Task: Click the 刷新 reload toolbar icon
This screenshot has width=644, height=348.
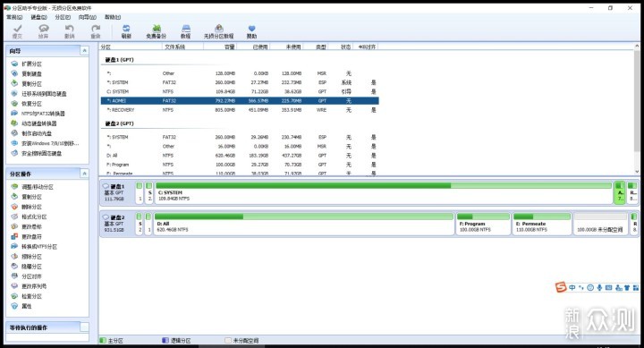Action: [x=126, y=31]
